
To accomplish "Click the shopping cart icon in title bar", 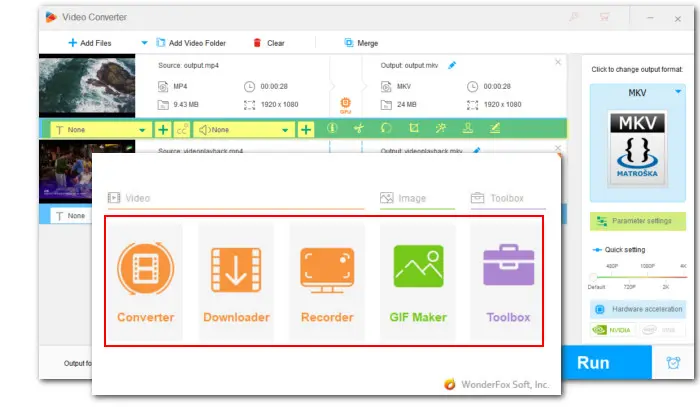I will point(604,17).
